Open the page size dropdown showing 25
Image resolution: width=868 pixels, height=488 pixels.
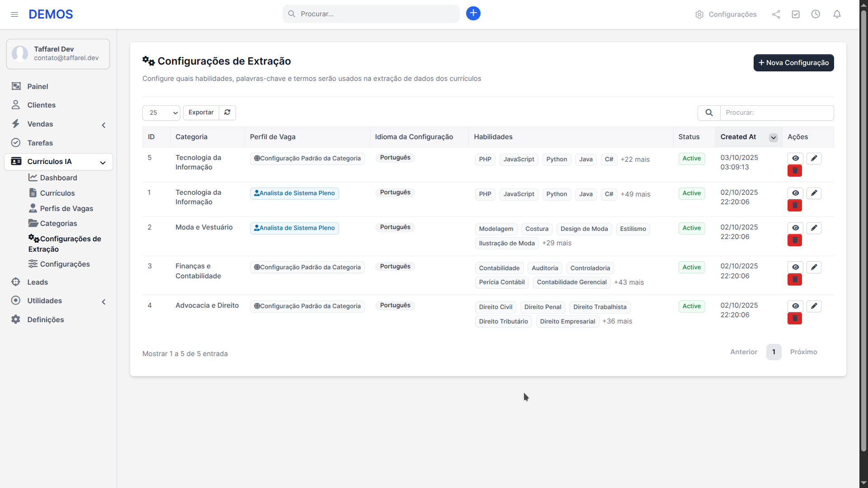tap(161, 113)
